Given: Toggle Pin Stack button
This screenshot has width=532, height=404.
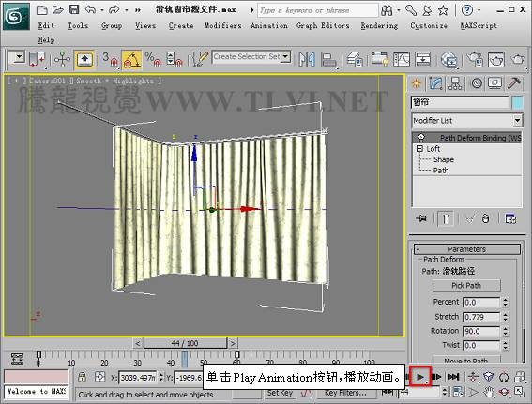Looking at the screenshot, I should tap(421, 218).
